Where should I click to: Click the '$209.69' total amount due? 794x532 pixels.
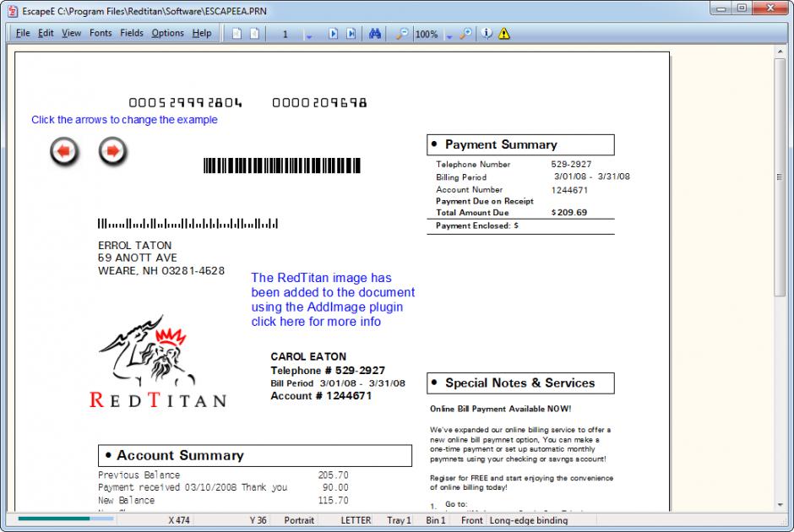569,213
